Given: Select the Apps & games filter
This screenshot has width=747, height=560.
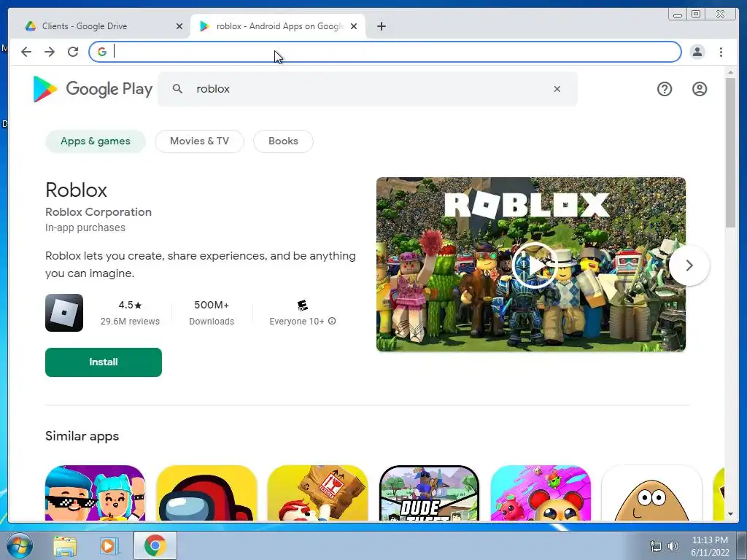Looking at the screenshot, I should coord(96,141).
